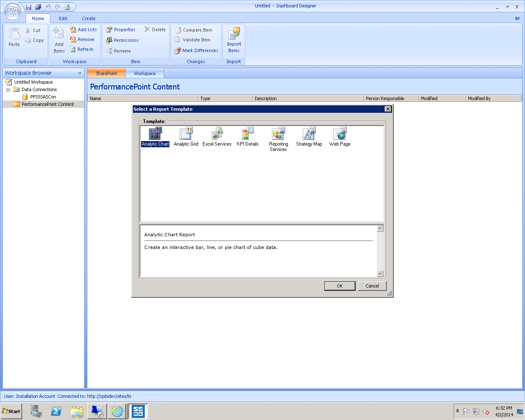Cancel the report template dialog

[x=372, y=285]
